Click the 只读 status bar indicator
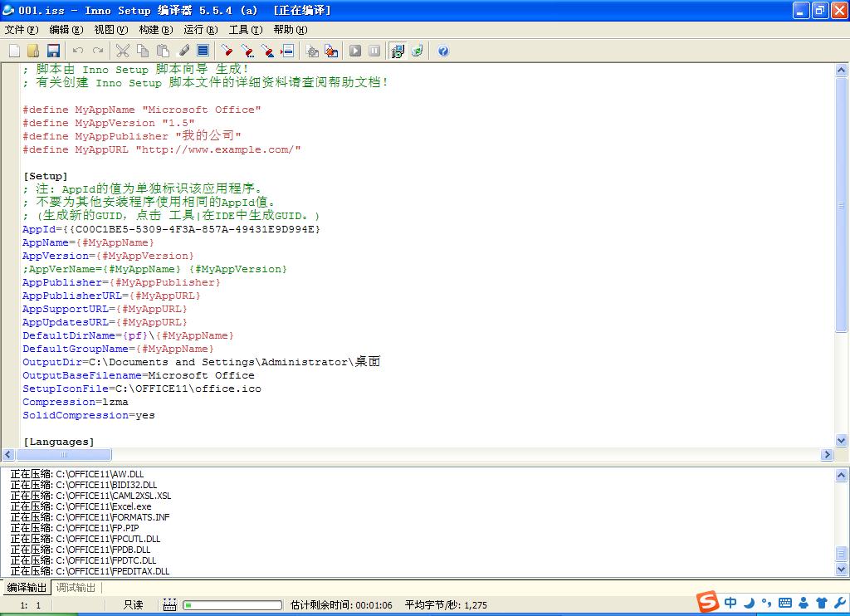Screen dimensions: 850x616 (x=133, y=605)
